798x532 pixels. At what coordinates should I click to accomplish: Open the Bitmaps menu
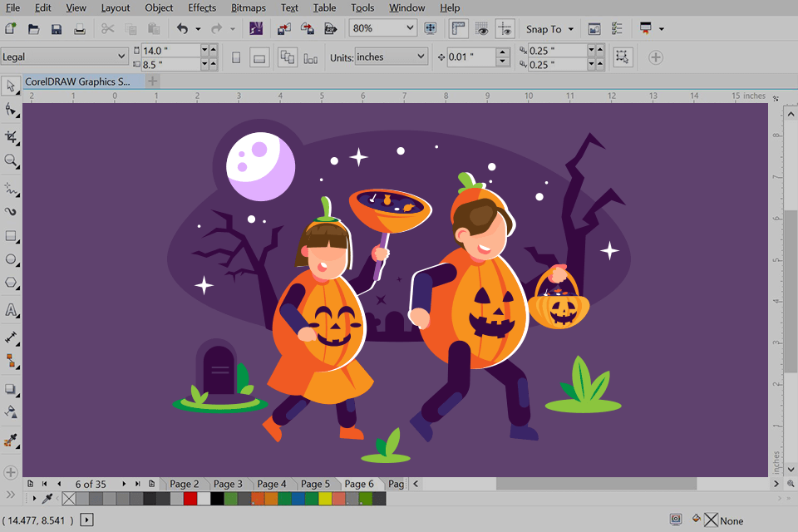click(x=247, y=7)
